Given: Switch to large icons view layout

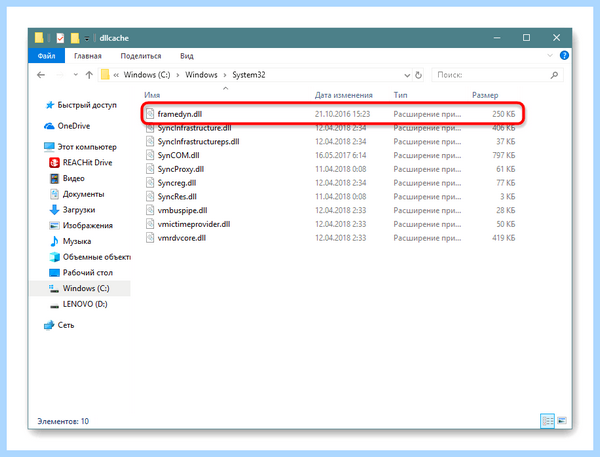Looking at the screenshot, I should click(562, 421).
